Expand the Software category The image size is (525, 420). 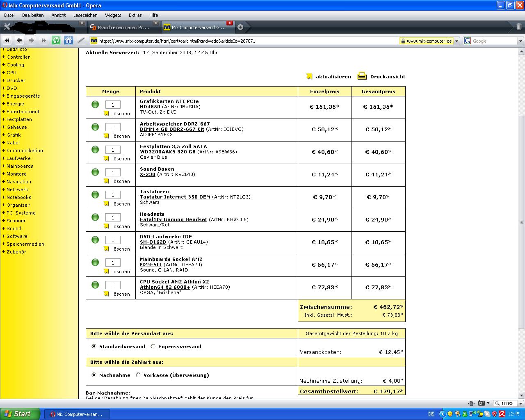(14, 236)
